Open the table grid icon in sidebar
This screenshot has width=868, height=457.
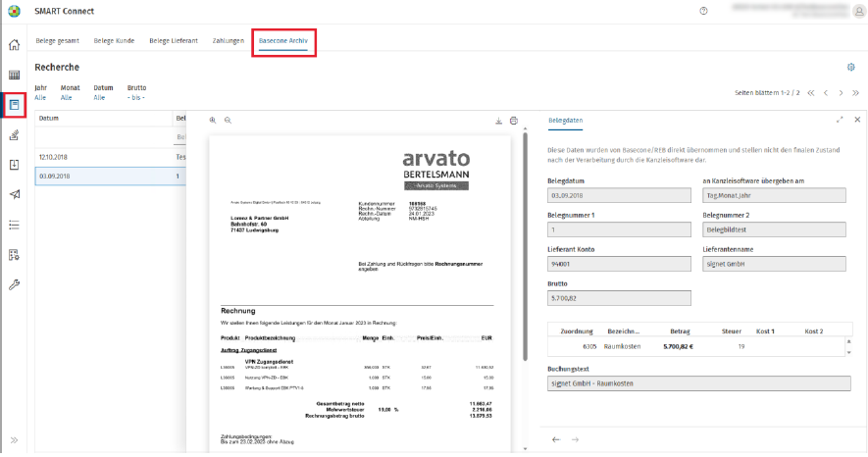point(15,75)
